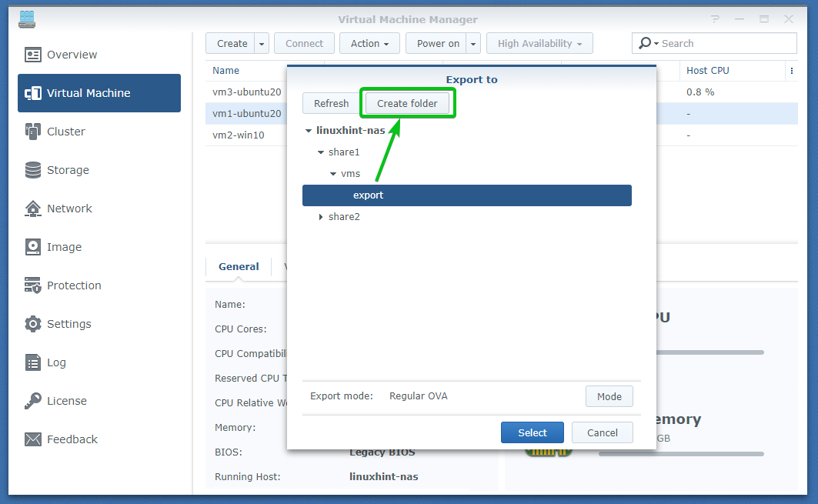This screenshot has height=504, width=818.
Task: Open the help question mark icon
Action: (715, 19)
